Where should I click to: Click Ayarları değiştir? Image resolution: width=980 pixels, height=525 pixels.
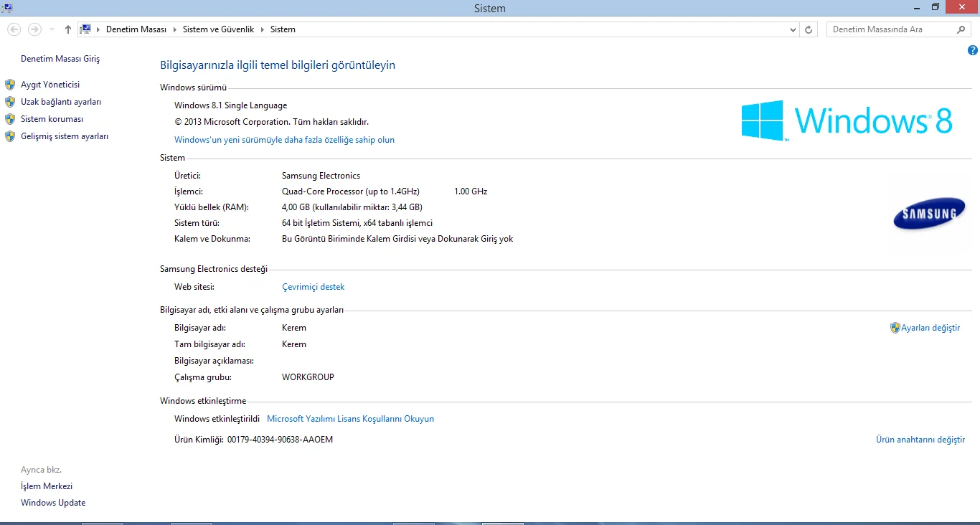point(930,328)
